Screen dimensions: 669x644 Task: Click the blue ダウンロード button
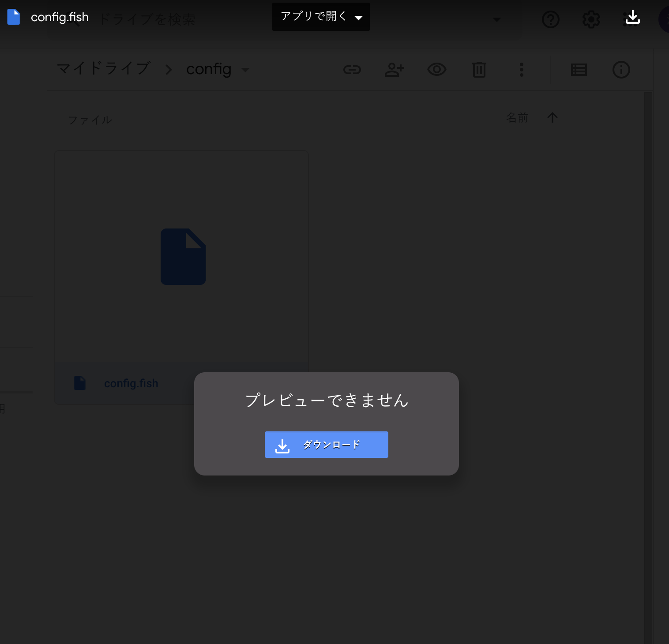pyautogui.click(x=326, y=445)
